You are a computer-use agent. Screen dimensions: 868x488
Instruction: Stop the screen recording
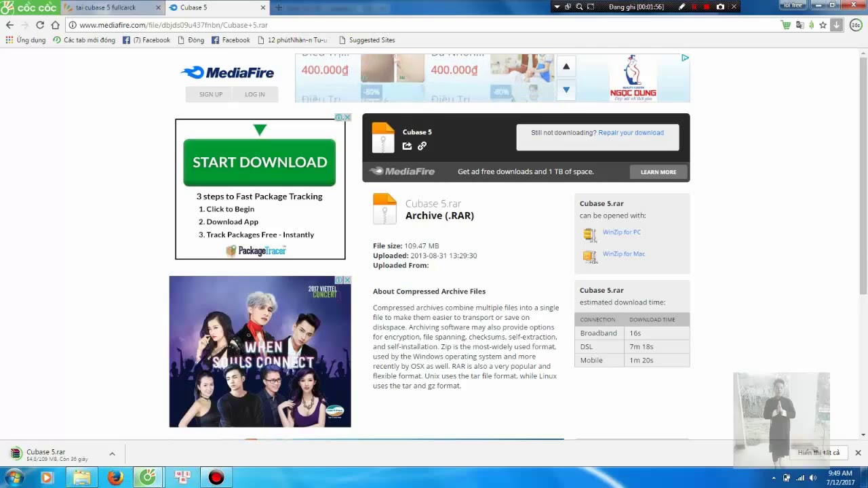707,7
